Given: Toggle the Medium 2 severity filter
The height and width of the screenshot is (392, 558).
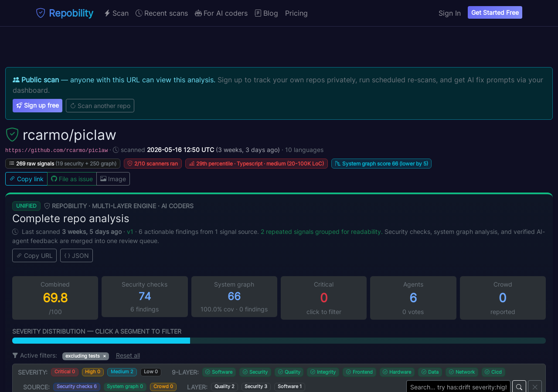Looking at the screenshot, I should pyautogui.click(x=122, y=372).
